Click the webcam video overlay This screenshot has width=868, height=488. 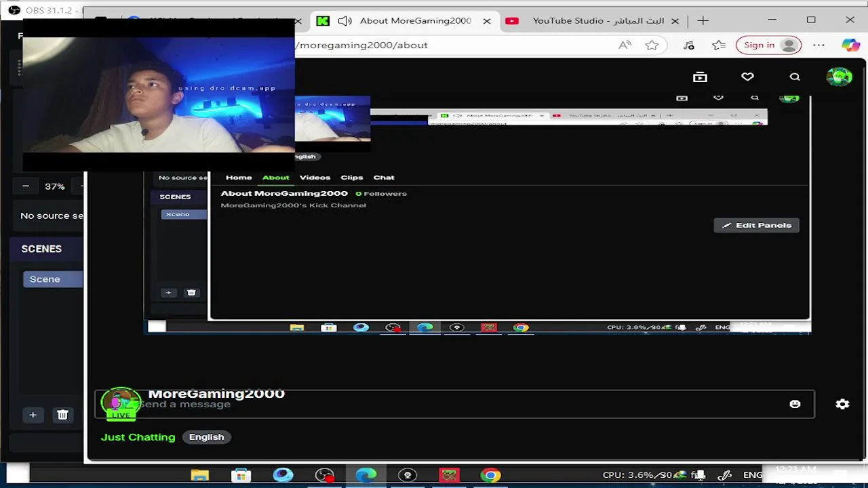tap(159, 95)
